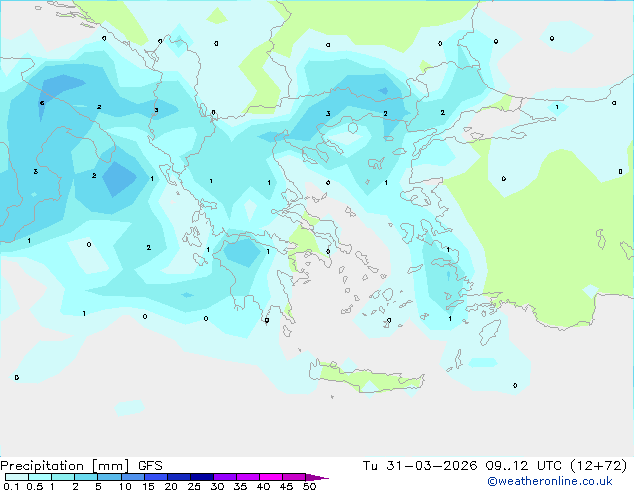Image resolution: width=634 pixels, height=490 pixels.
Task: Click the 0.5–1 mm legend swatch
Action: click(40, 477)
